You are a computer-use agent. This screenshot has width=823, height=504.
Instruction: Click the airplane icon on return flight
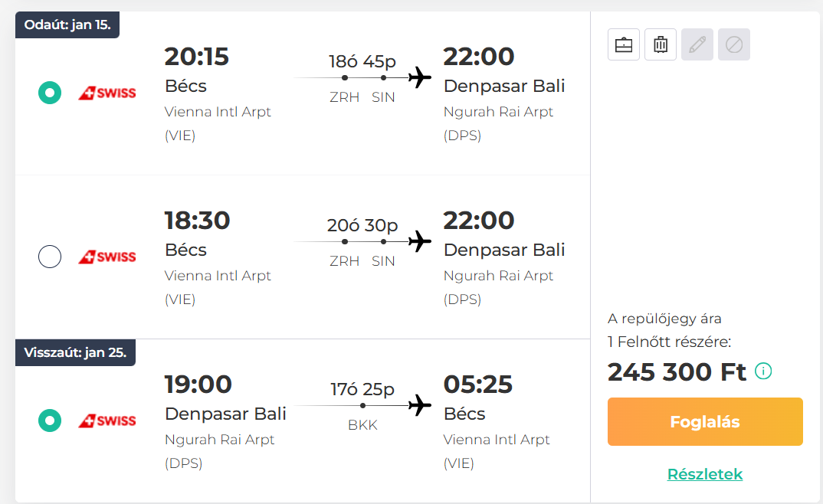coord(420,405)
